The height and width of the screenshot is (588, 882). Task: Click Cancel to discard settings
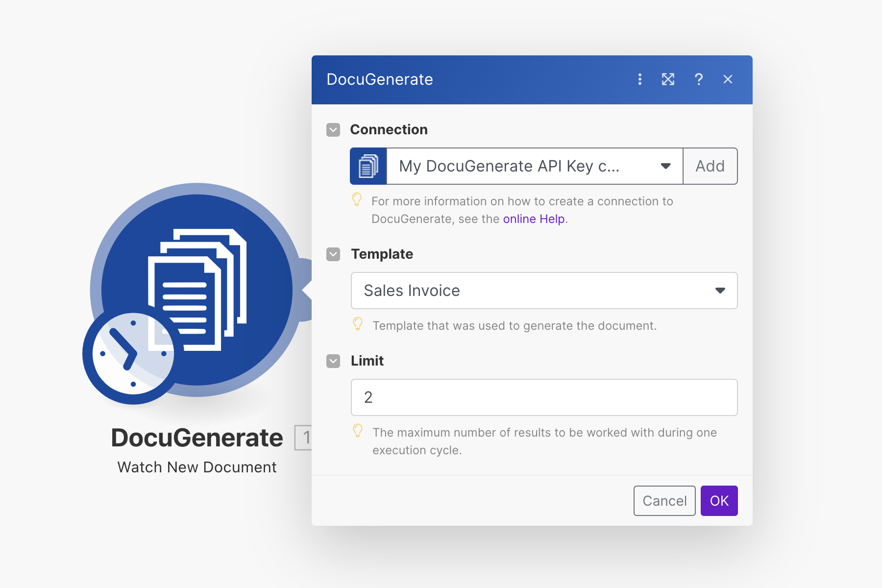(x=664, y=501)
